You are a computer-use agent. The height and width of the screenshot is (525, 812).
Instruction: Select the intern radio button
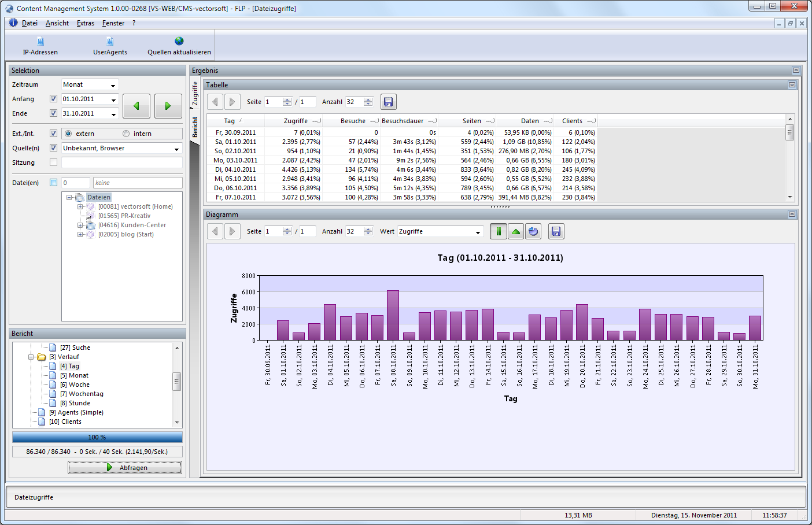(126, 134)
